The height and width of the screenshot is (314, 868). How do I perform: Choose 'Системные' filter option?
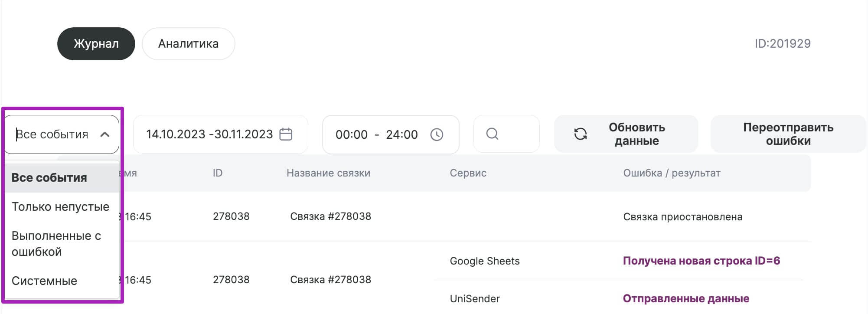pos(62,281)
